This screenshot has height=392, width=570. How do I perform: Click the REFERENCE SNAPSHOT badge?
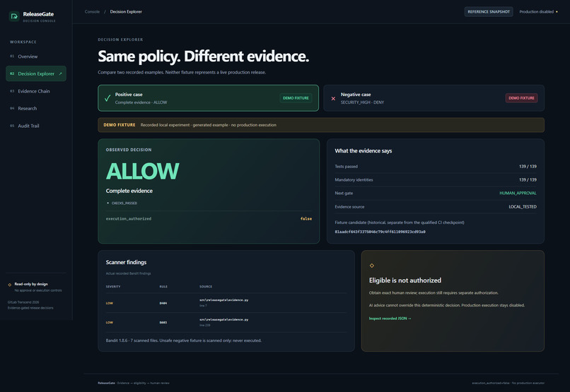[x=489, y=11]
